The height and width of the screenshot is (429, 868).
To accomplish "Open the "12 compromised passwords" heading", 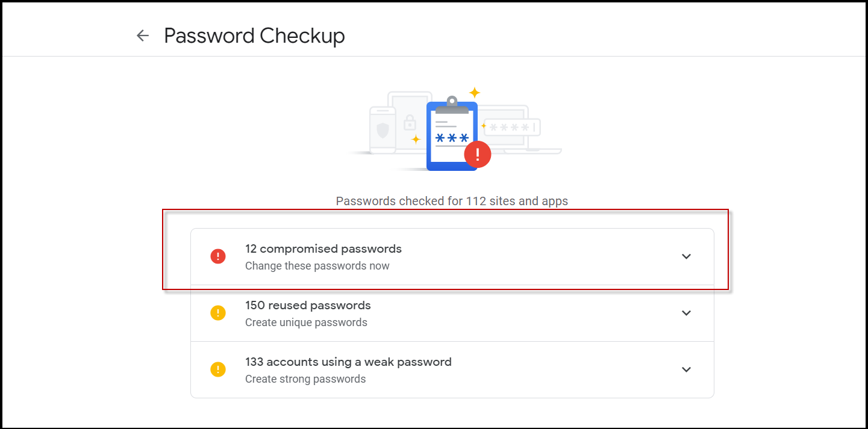I will pos(323,248).
